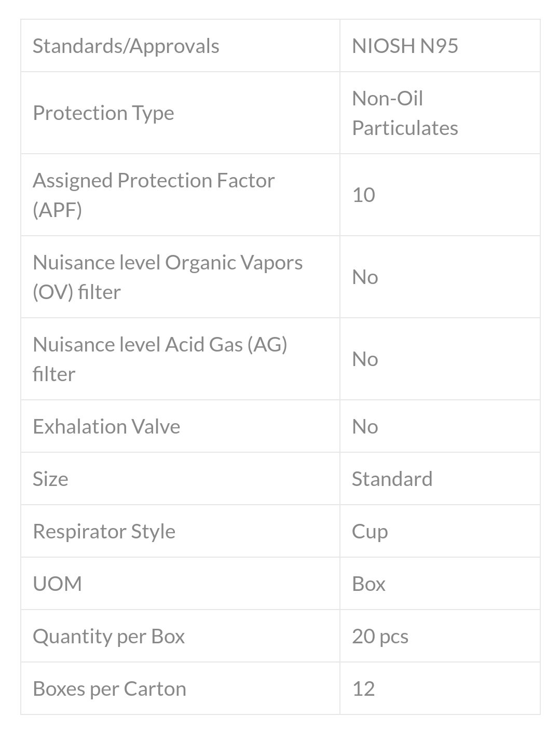
Task: Click the Standards/Approvals label cell
Action: coord(126,46)
